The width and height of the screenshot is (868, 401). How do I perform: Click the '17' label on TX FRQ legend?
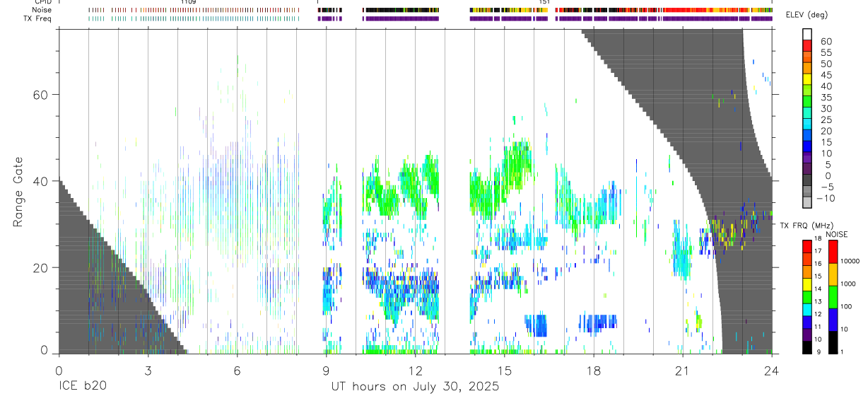tap(819, 252)
